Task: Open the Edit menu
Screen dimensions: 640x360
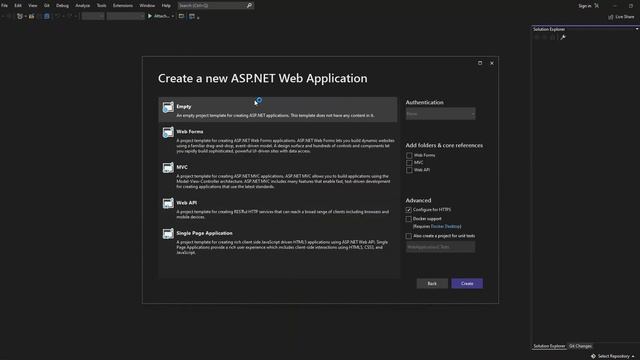Action: (18, 6)
